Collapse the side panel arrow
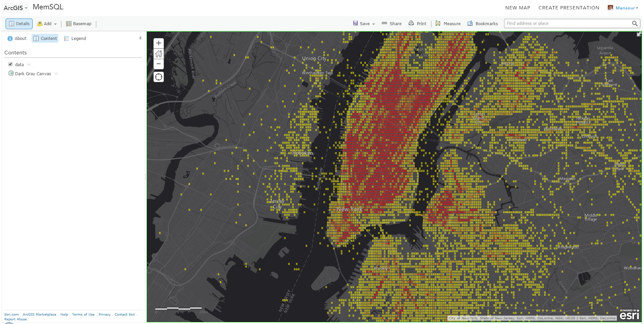 [140, 38]
